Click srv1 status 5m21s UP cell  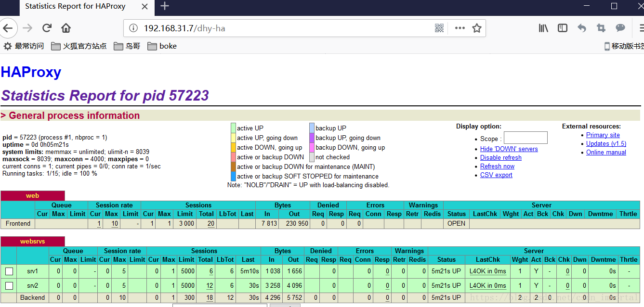click(446, 271)
